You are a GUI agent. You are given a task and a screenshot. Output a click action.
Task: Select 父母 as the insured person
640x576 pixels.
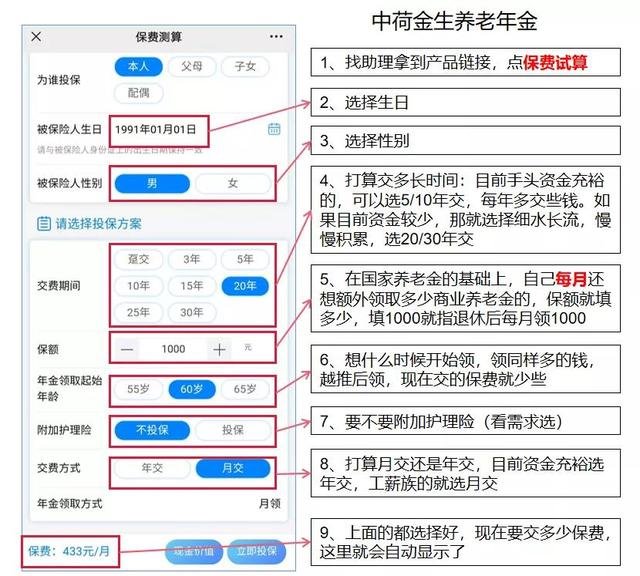point(191,67)
